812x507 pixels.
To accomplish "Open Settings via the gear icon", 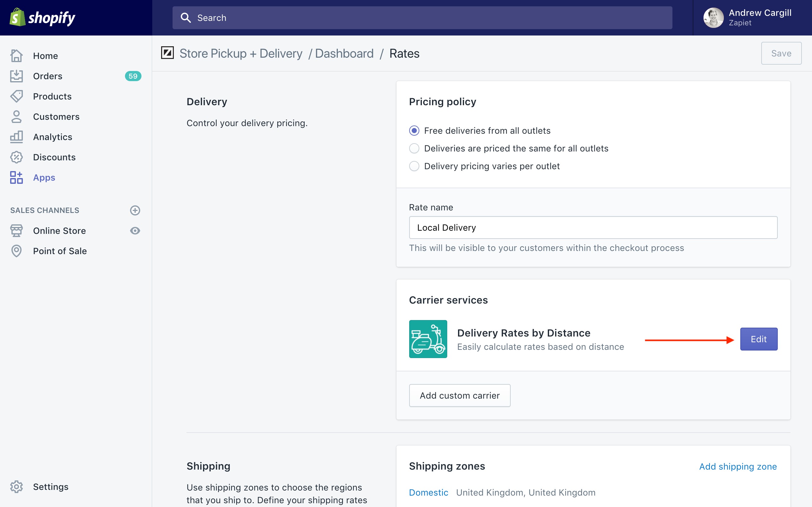I will click(16, 486).
